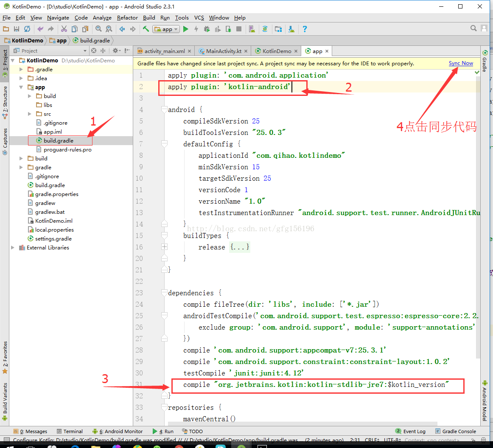Click the Open file toolbar icon
The height and width of the screenshot is (448, 493).
(x=6, y=29)
